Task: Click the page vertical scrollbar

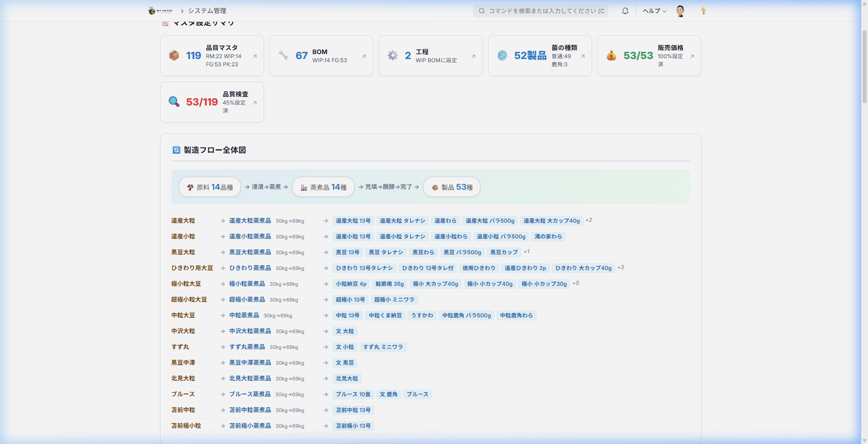Action: 864,68
